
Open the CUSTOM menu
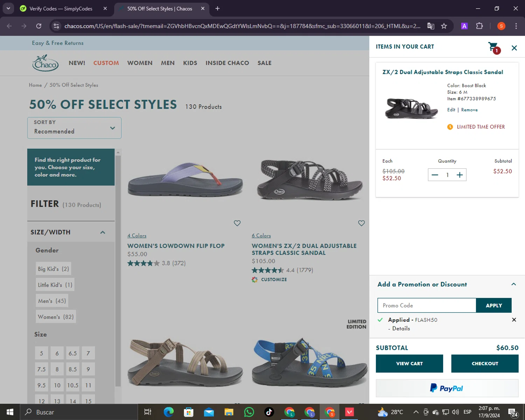tap(106, 63)
